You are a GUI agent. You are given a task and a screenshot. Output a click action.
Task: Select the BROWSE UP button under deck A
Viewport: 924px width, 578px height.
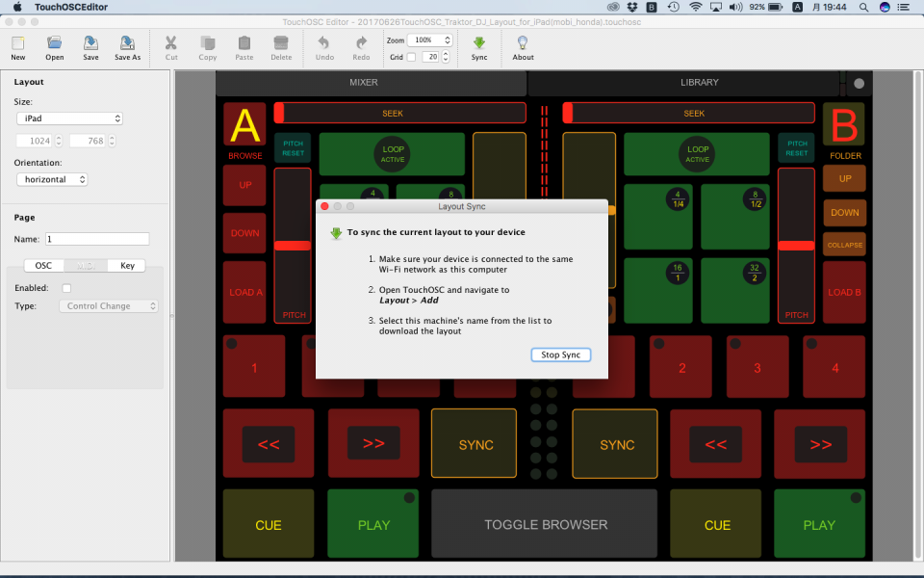coord(244,185)
